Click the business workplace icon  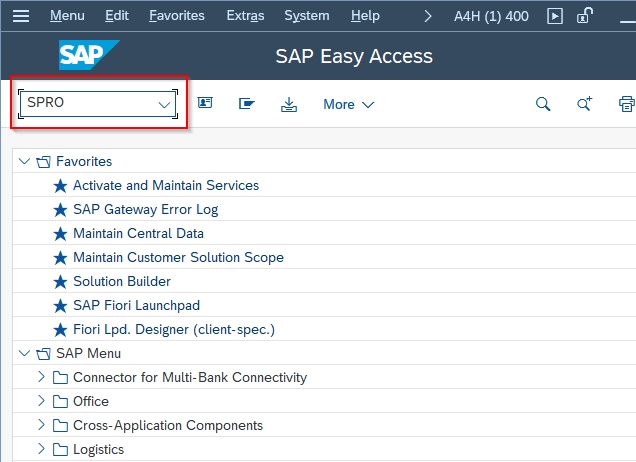tap(246, 104)
